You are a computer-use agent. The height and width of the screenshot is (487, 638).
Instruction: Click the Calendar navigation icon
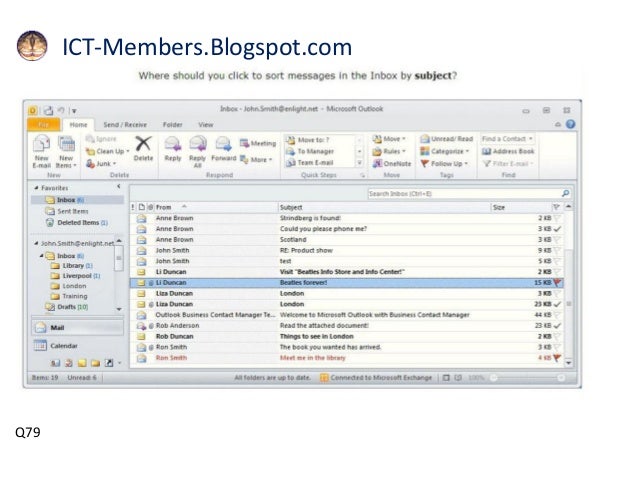coord(40,345)
